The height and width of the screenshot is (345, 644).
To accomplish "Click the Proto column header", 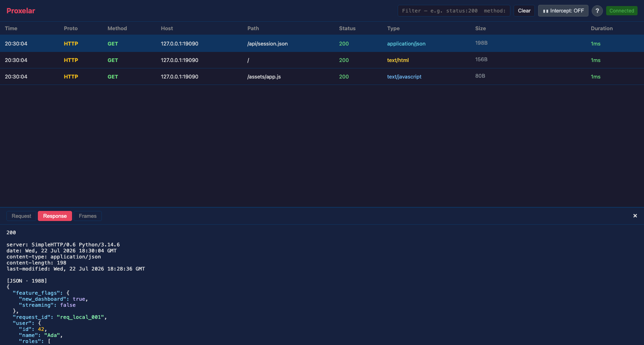I will pyautogui.click(x=71, y=29).
